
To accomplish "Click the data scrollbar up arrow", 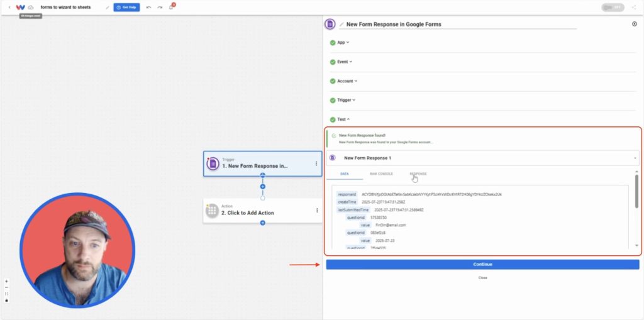I will coord(636,172).
